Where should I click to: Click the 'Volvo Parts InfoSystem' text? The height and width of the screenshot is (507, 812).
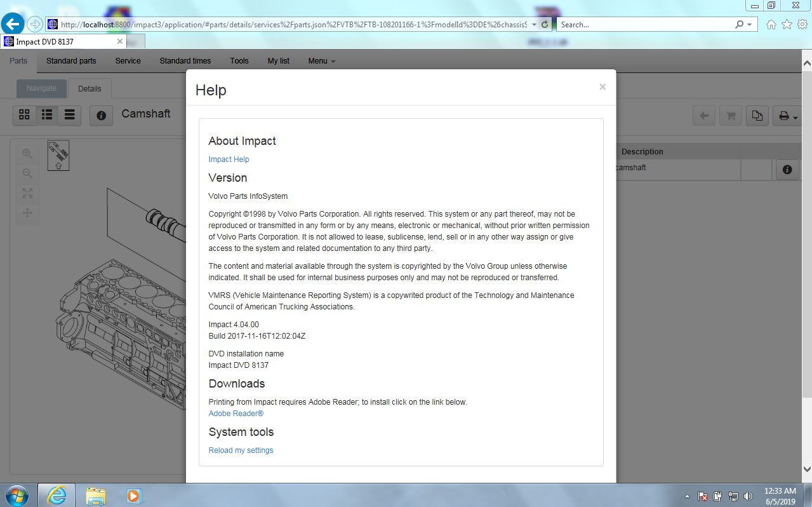(x=248, y=196)
